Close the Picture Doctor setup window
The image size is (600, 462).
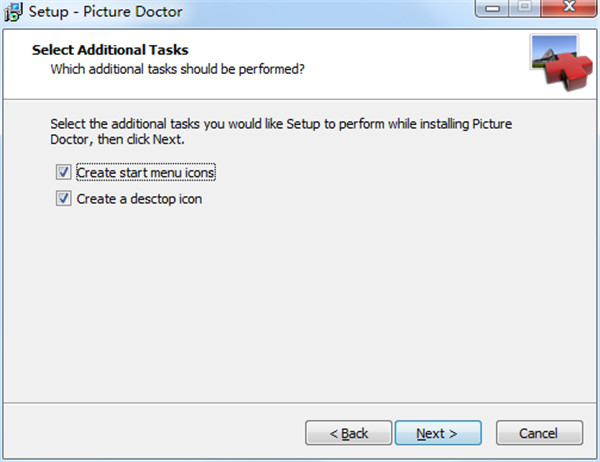(x=569, y=8)
